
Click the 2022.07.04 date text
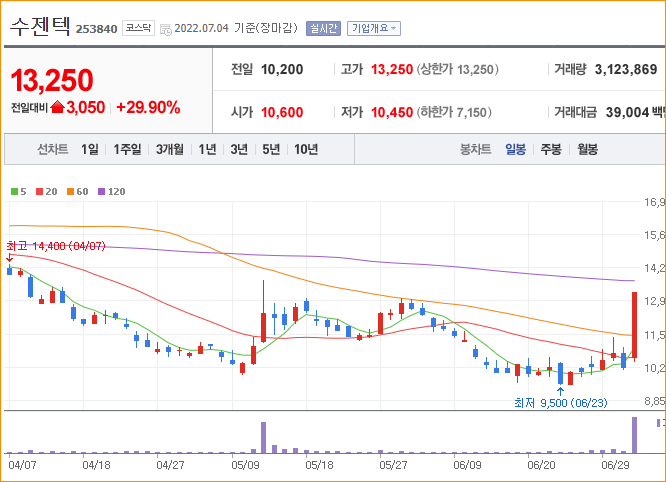[x=201, y=28]
